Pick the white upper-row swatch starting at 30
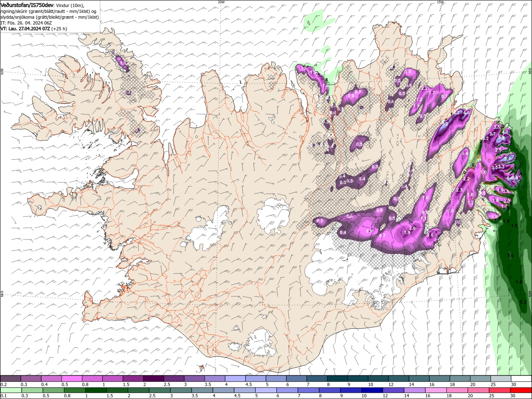This screenshot has width=532, height=399. [521, 379]
